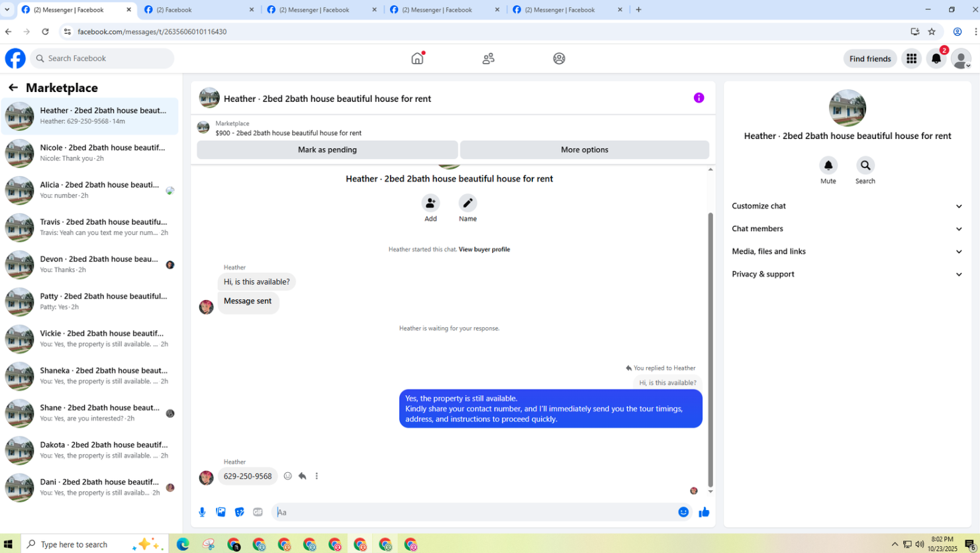Image resolution: width=980 pixels, height=553 pixels.
Task: Click the taskbar search box
Action: (x=95, y=544)
